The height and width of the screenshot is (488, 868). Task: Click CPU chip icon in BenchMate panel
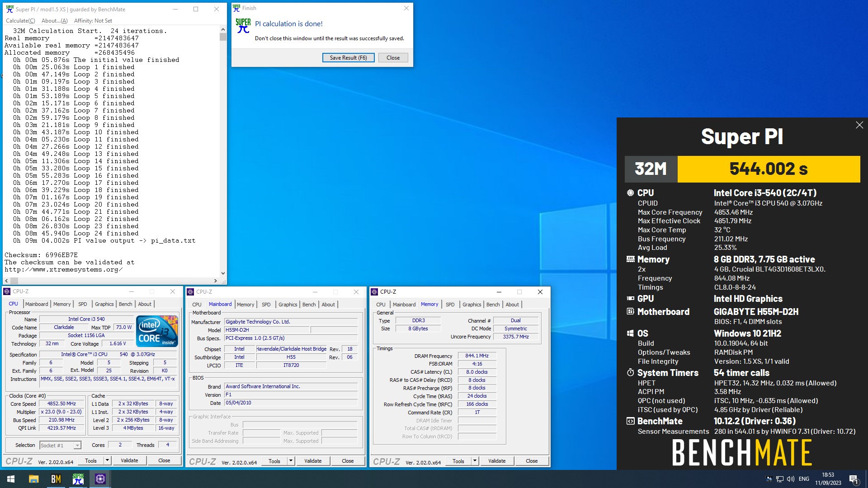point(630,193)
